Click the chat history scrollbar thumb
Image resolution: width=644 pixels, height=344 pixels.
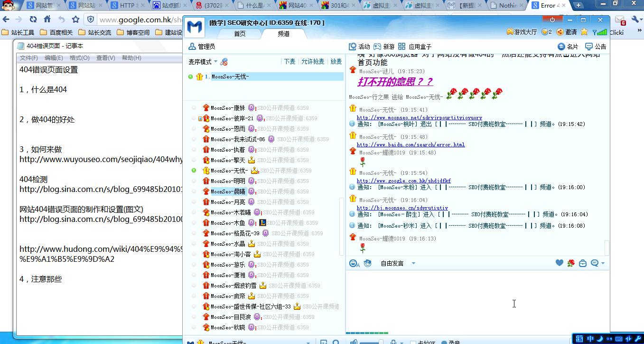pyautogui.click(x=607, y=248)
